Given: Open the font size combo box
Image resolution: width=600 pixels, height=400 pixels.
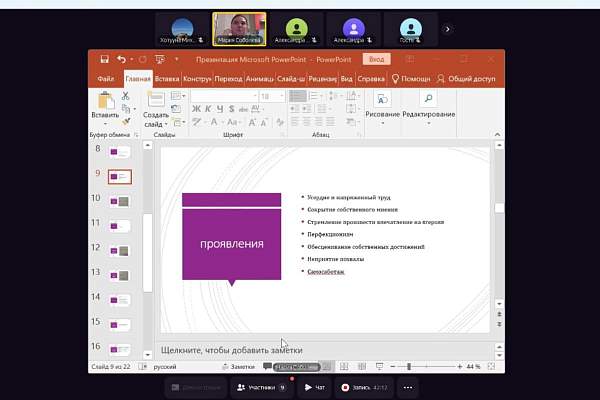Looking at the screenshot, I should tap(272, 96).
